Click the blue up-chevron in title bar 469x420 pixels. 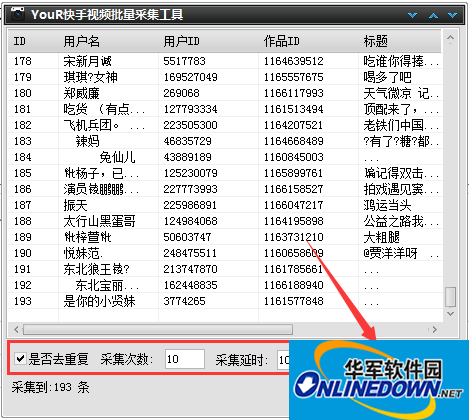coord(433,15)
